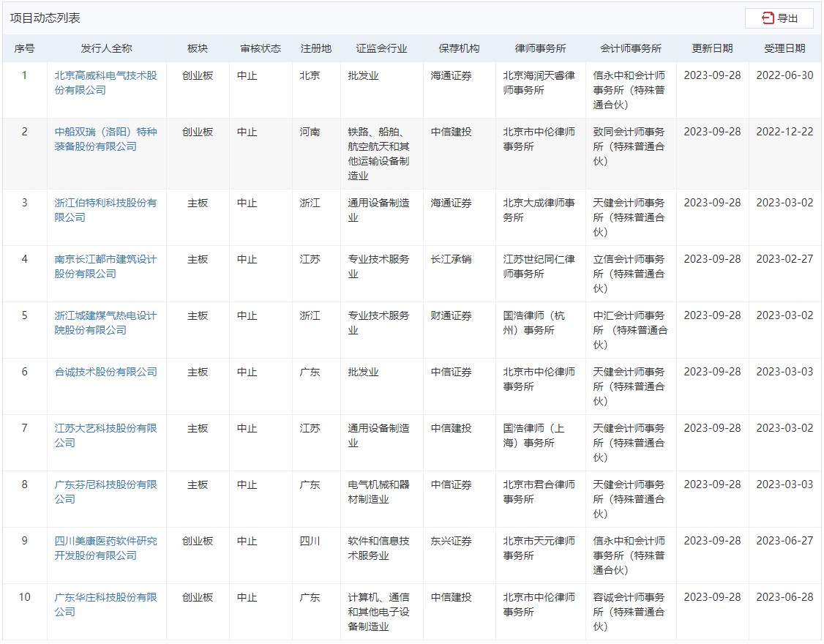The width and height of the screenshot is (824, 644).
Task: Open 广东芬尼科技股份有限公司 link
Action: click(x=105, y=492)
